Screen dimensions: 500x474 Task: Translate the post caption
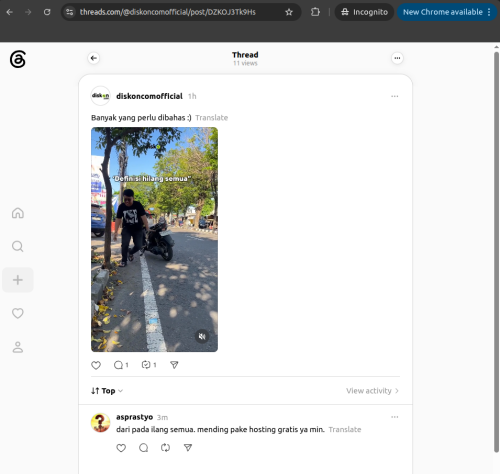[212, 118]
